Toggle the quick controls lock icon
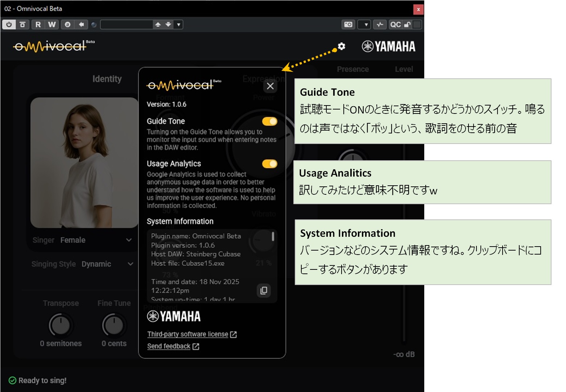566x392 pixels. click(408, 24)
